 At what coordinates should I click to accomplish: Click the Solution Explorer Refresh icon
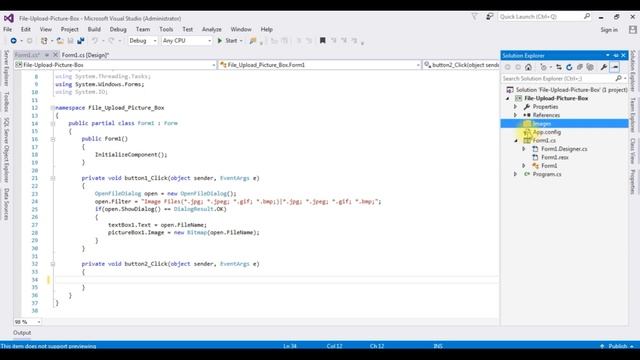569,67
